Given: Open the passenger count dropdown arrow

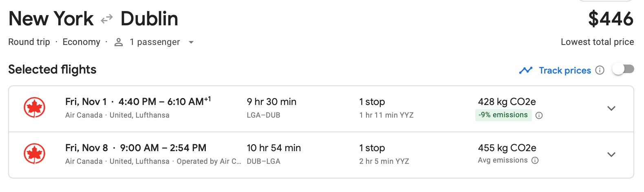Looking at the screenshot, I should [x=191, y=42].
